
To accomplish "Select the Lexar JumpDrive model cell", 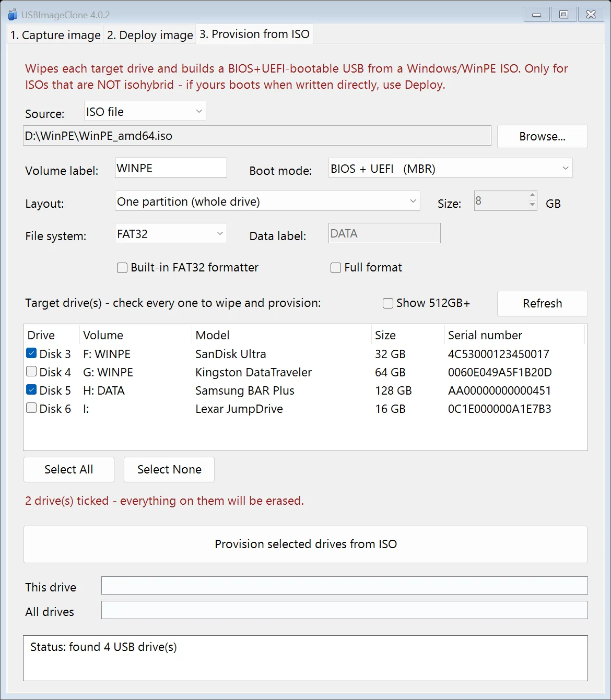I will coord(239,409).
